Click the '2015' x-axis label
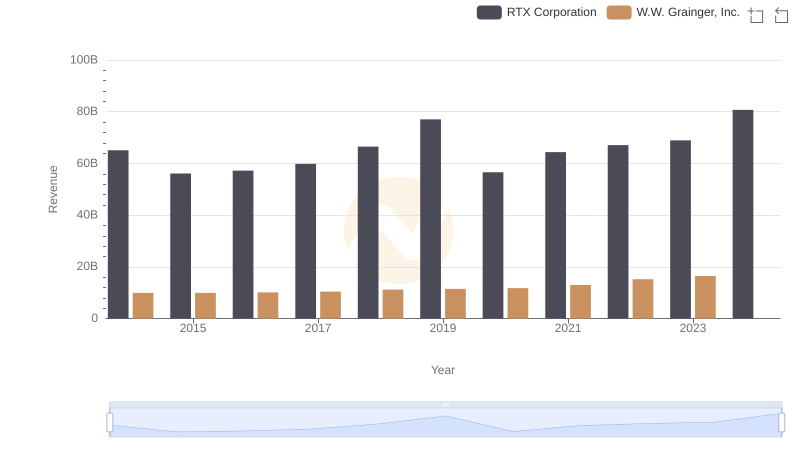Screen dimensions: 800x461 pyautogui.click(x=193, y=328)
